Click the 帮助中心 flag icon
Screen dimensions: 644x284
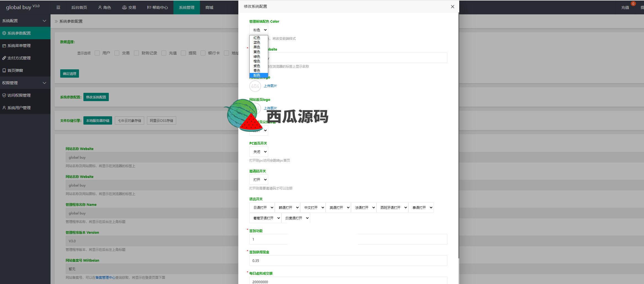[149, 7]
